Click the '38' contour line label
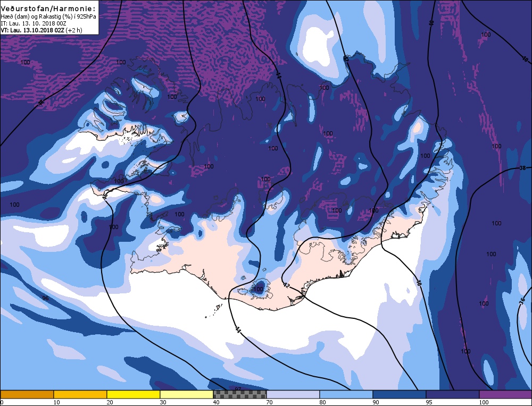 coord(522,168)
